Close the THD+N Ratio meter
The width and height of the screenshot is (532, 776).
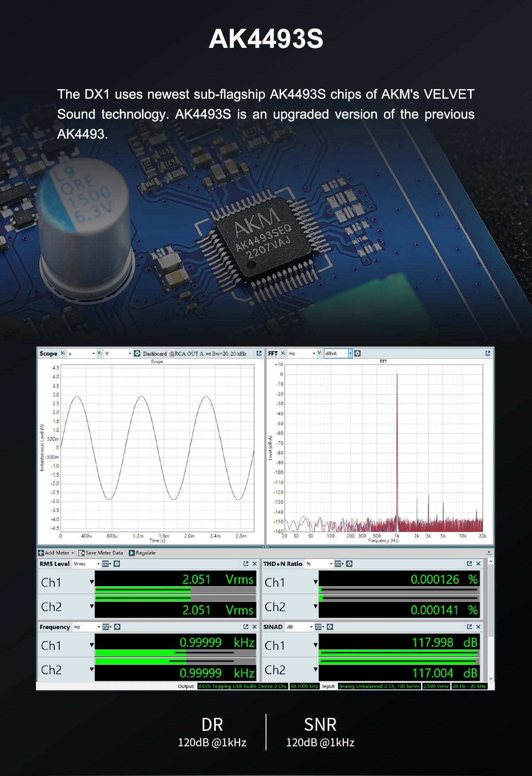click(478, 564)
